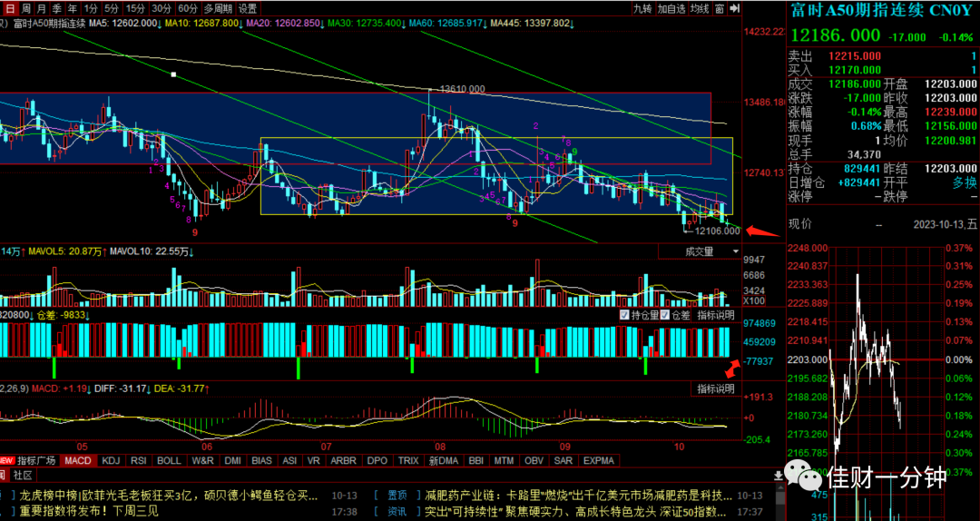Image resolution: width=980 pixels, height=521 pixels.
Task: Open 指标说明 for the MACD panel
Action: click(716, 389)
